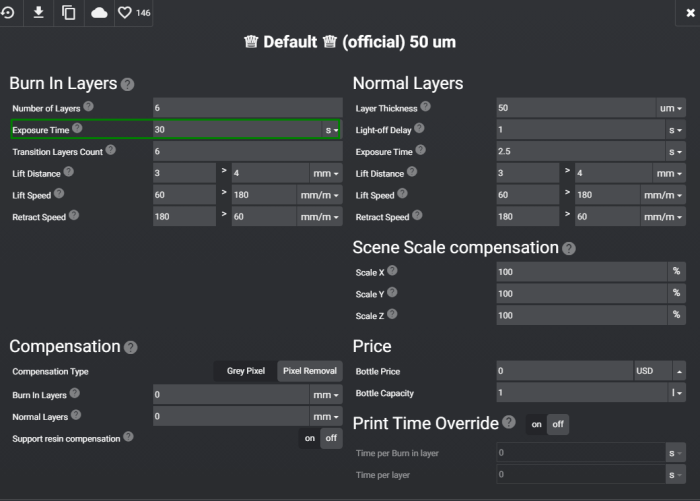Open Layer Thickness unit dropdown (um)
Viewport: 700px width, 501px height.
[x=671, y=108]
